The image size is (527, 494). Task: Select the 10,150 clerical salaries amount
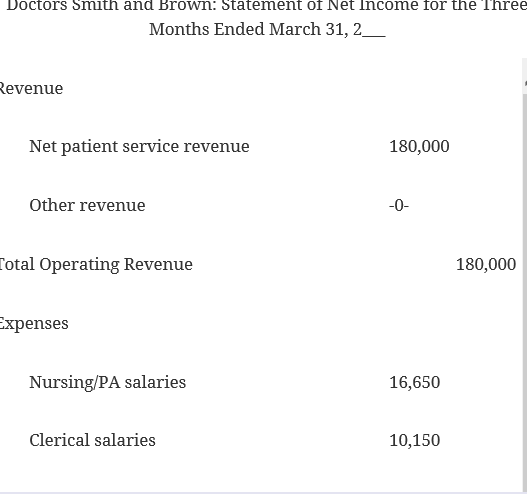coord(414,441)
